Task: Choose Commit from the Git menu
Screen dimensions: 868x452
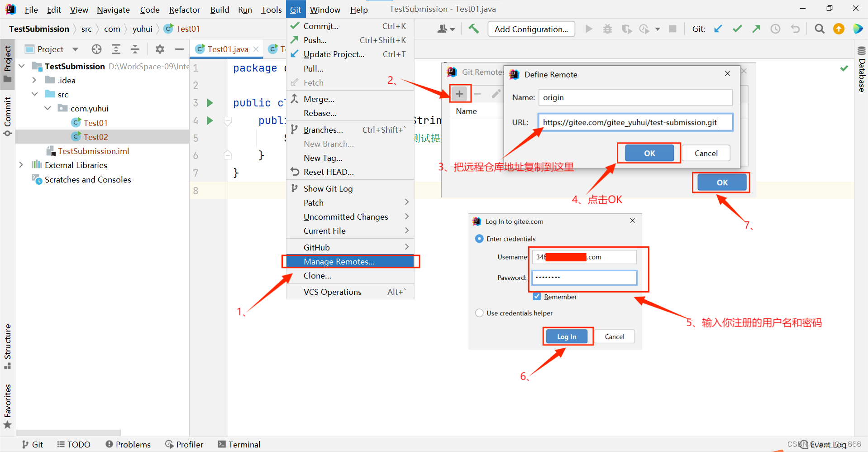Action: coord(350,26)
